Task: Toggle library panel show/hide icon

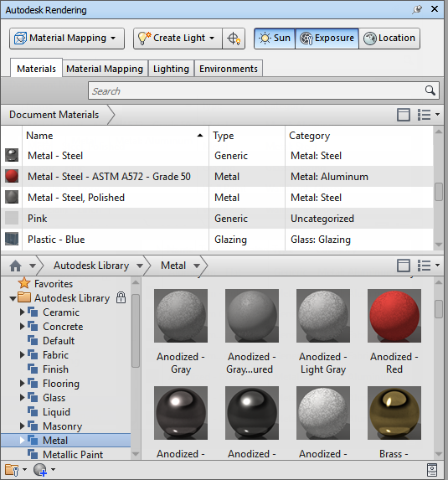Action: pyautogui.click(x=404, y=266)
